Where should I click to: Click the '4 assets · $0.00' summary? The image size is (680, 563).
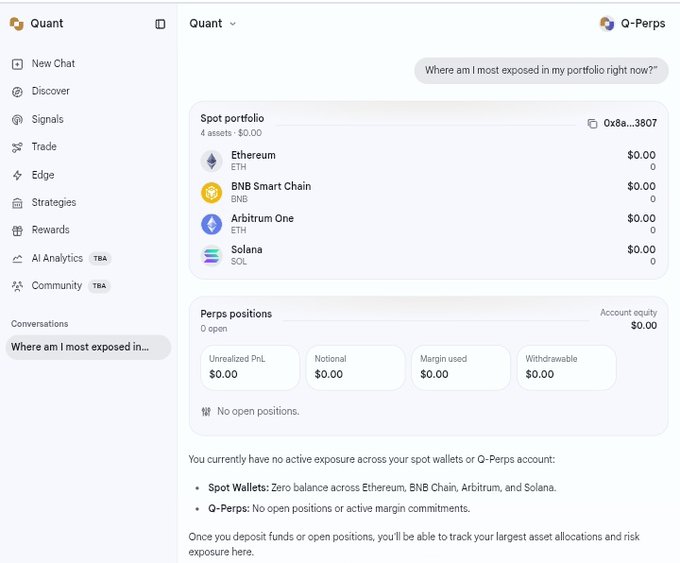coord(231,133)
